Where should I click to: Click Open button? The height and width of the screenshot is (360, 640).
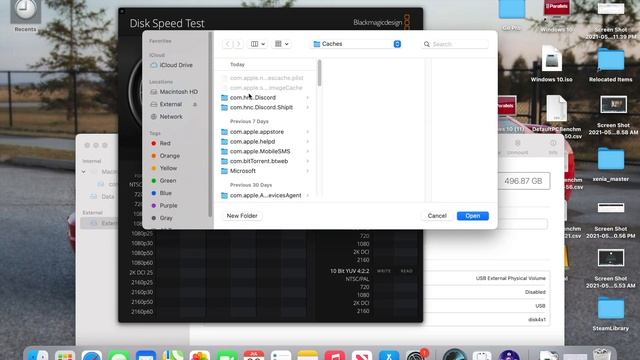point(473,216)
